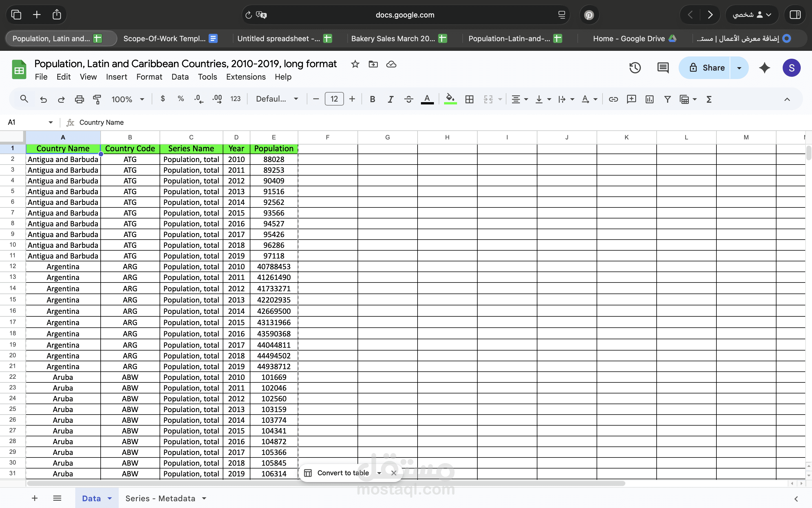The height and width of the screenshot is (508, 812).
Task: Star the spreadsheet document
Action: click(355, 64)
